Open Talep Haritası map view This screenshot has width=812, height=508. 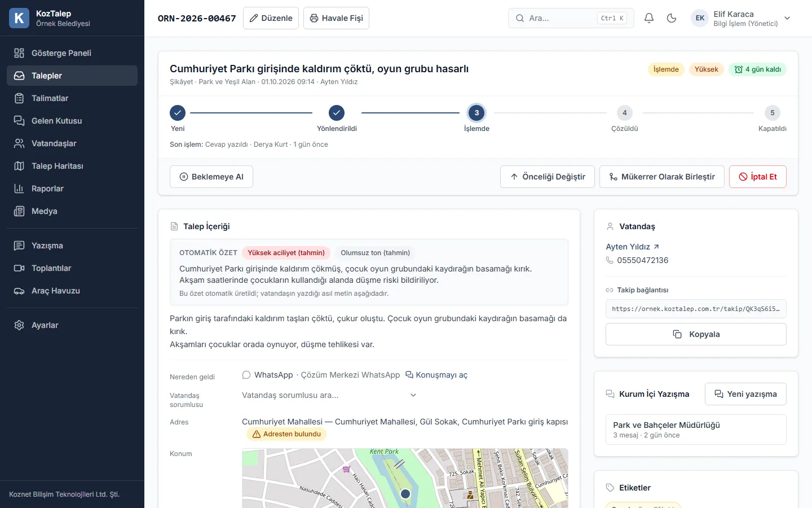(72, 166)
